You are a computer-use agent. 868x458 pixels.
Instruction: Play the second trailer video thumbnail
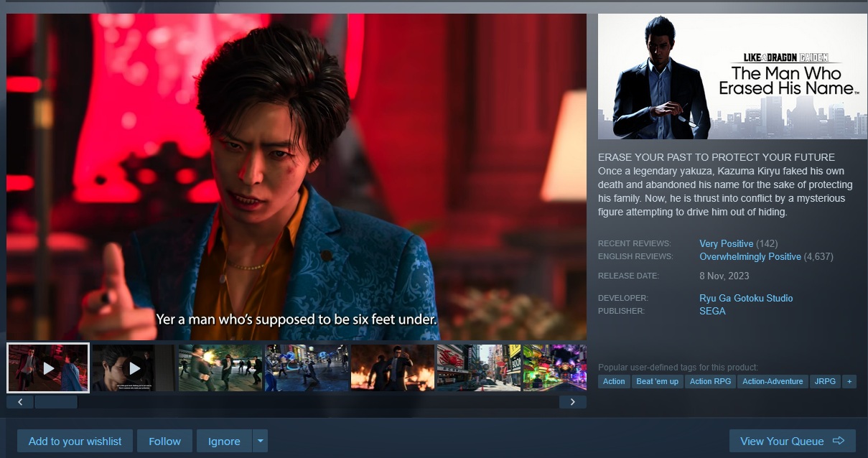point(134,368)
